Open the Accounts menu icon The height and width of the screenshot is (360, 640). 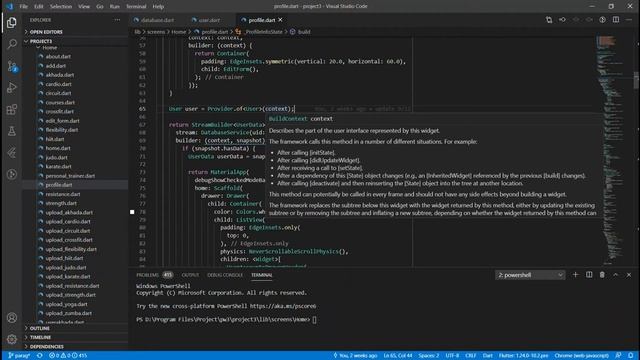(12, 318)
